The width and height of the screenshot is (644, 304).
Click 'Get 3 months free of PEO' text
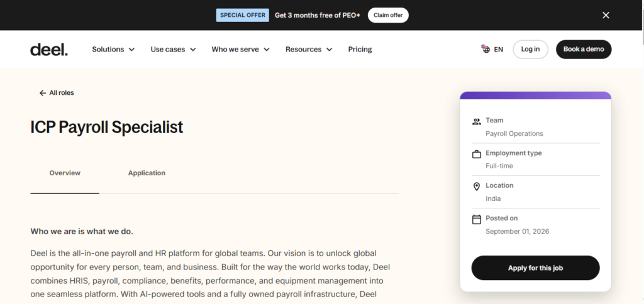click(x=317, y=15)
